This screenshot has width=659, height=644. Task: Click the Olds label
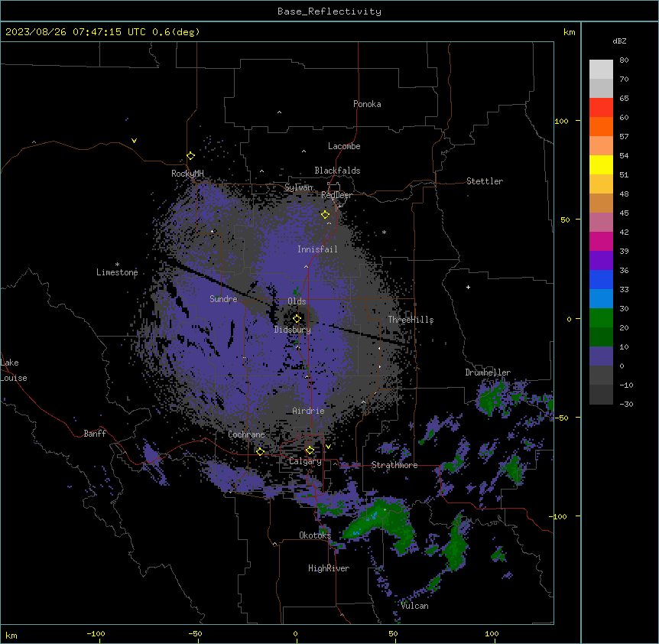(297, 301)
